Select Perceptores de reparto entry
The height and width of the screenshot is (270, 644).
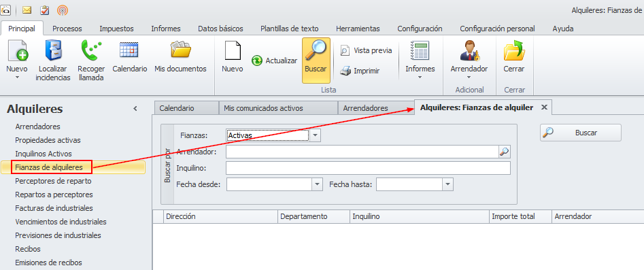pos(54,181)
